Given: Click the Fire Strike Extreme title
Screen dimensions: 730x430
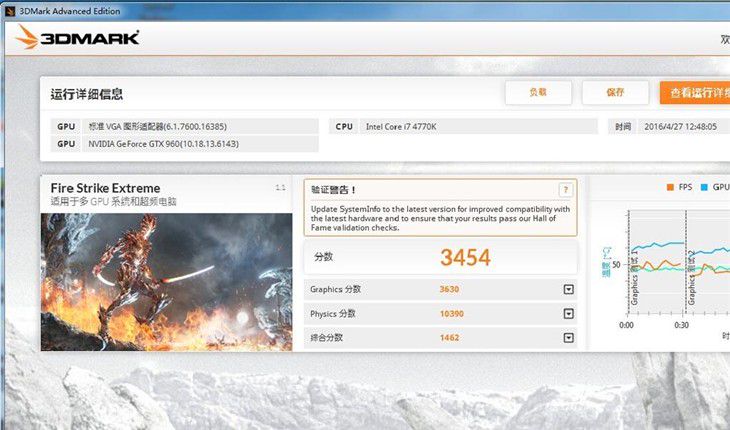Looking at the screenshot, I should pos(105,188).
